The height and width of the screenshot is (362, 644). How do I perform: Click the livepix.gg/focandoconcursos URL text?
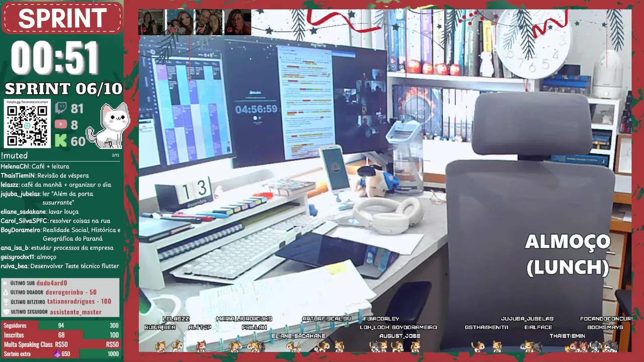[x=28, y=101]
